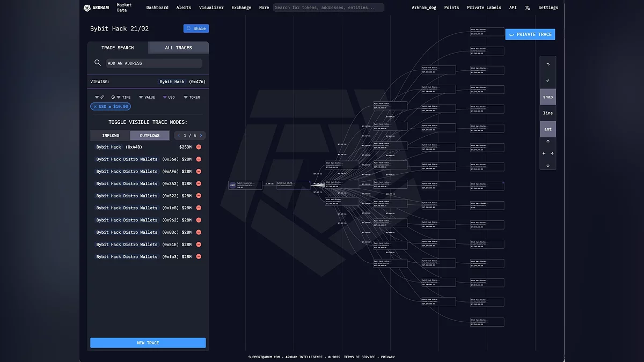
Task: Hide the Distro Wallets (0x522) node
Action: [199, 196]
